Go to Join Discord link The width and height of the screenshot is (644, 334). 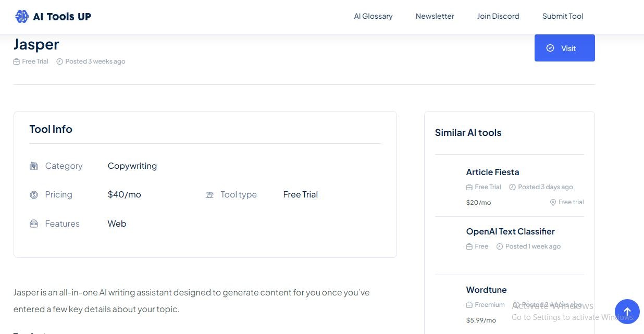(x=498, y=16)
